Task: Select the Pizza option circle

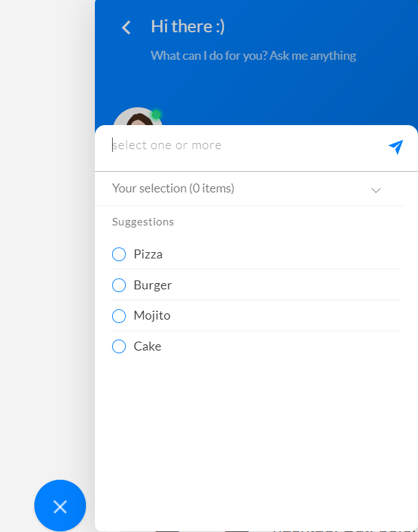Action: point(119,254)
